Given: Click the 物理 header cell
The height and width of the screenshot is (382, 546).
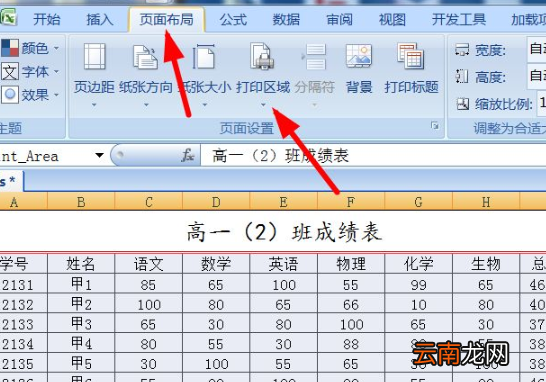Looking at the screenshot, I should click(351, 264).
